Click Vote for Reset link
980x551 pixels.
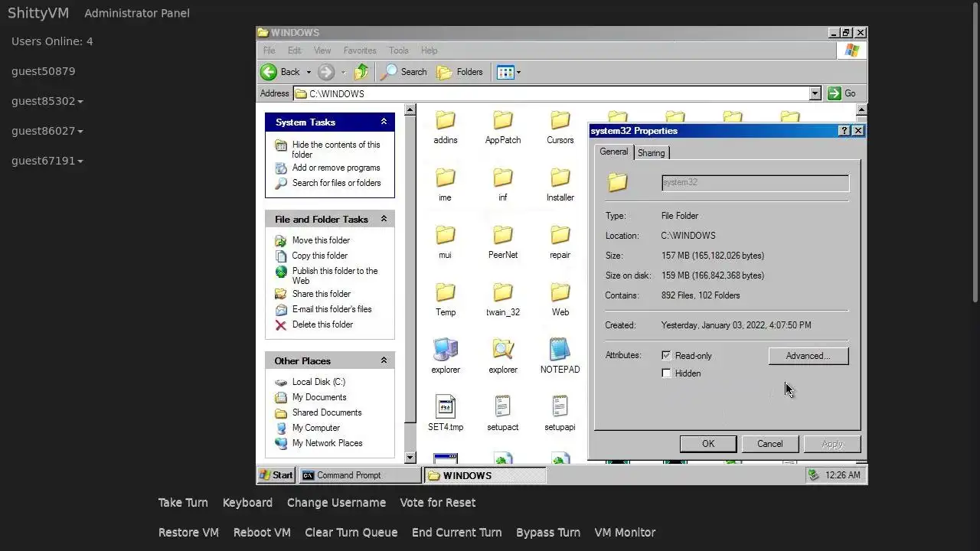438,503
